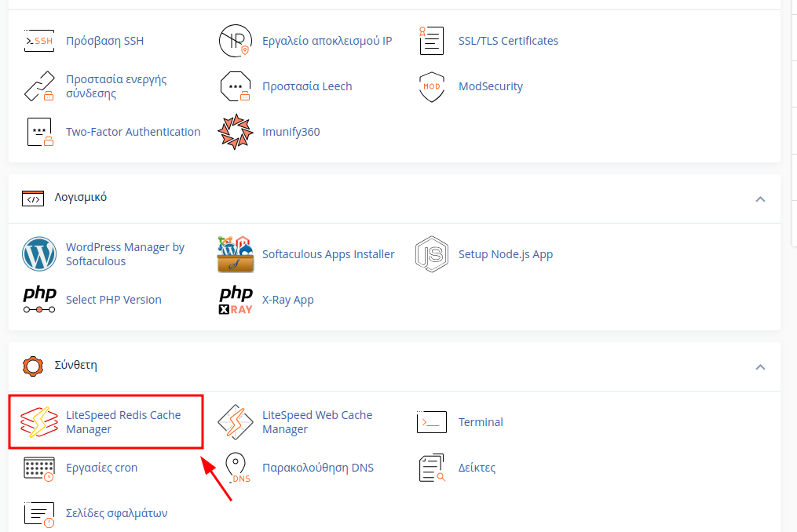Open the LiteSpeed Web Cache Manager link
Viewport: 797px width, 532px height.
(317, 421)
